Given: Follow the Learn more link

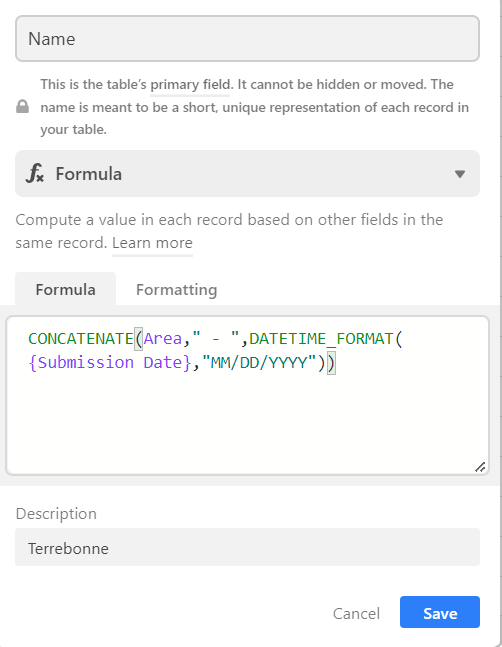Looking at the screenshot, I should (152, 243).
